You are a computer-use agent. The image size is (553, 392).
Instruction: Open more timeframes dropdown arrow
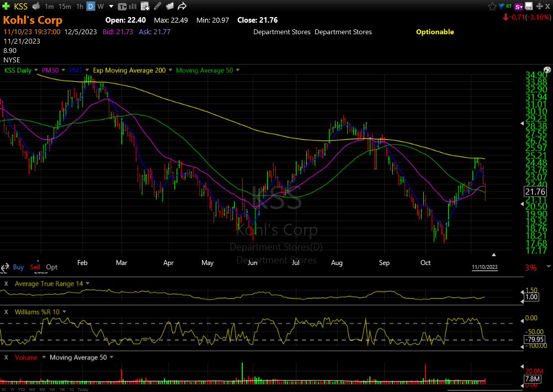111,7
